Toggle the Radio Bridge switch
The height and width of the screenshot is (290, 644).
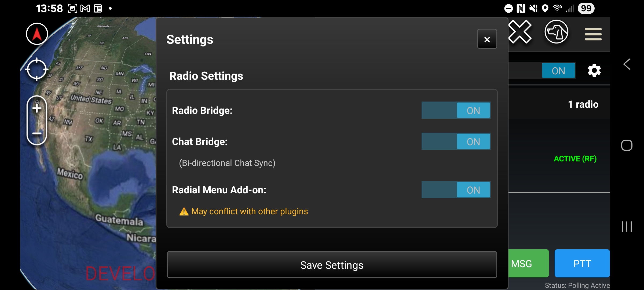(456, 110)
